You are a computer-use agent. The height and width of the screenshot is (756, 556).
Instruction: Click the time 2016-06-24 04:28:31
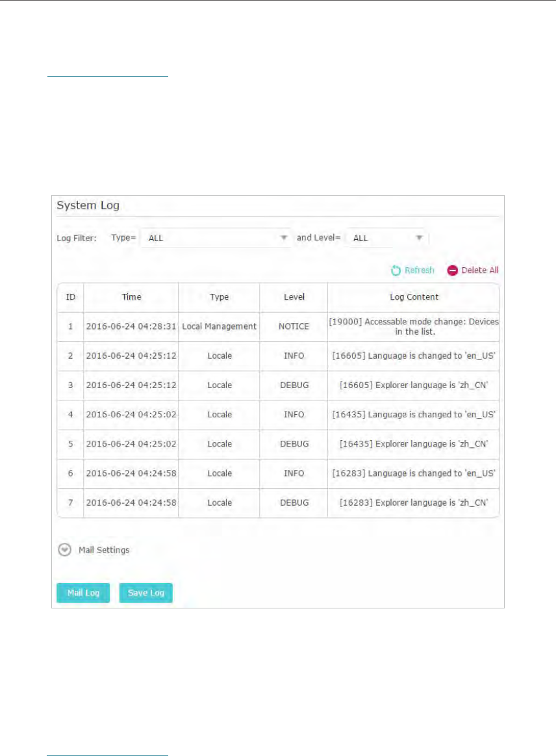131,326
